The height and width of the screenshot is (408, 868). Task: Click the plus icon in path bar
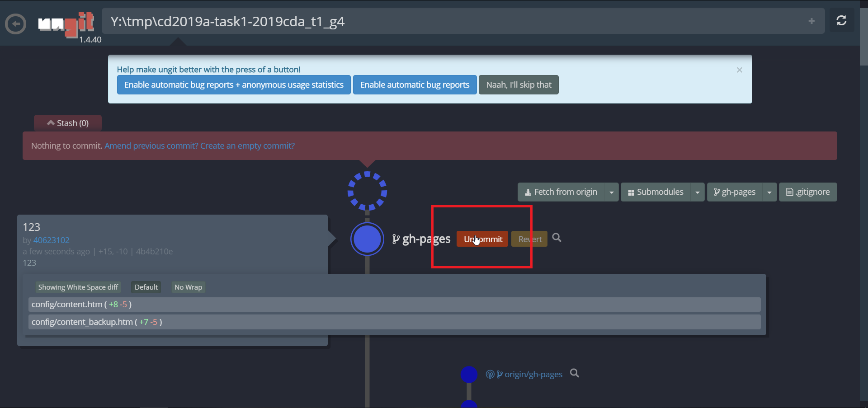click(x=811, y=21)
